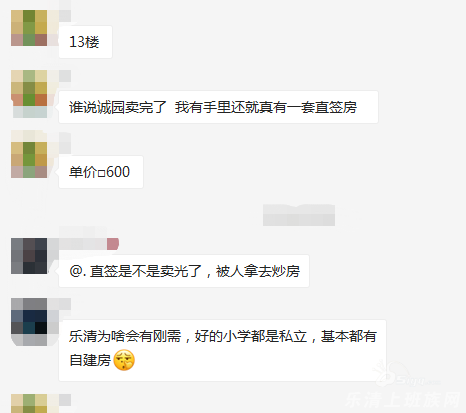Click the blurred nickname above the 13楼 message
The width and height of the screenshot is (466, 413).
[65, 16]
